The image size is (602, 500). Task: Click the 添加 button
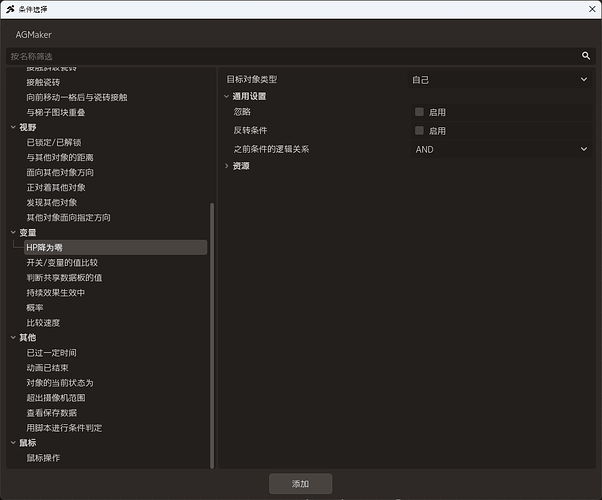[x=300, y=483]
